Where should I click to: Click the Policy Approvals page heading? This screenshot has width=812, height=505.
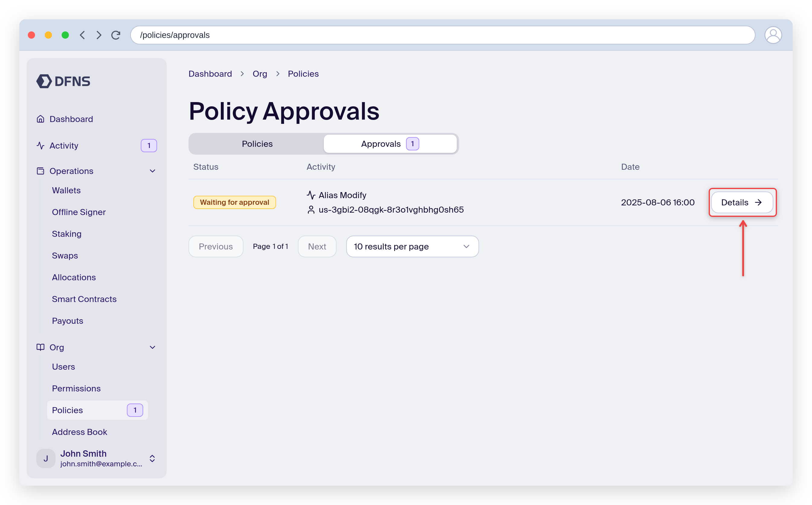point(284,111)
